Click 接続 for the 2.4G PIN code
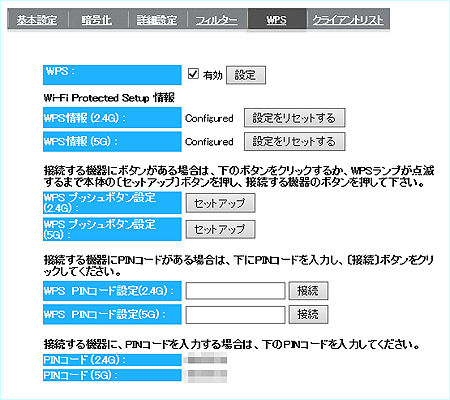The width and height of the screenshot is (450, 400). [x=308, y=291]
